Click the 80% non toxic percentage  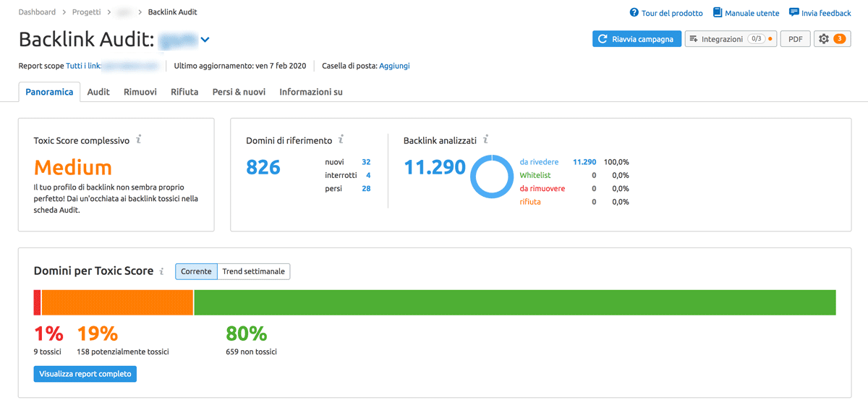coord(247,333)
